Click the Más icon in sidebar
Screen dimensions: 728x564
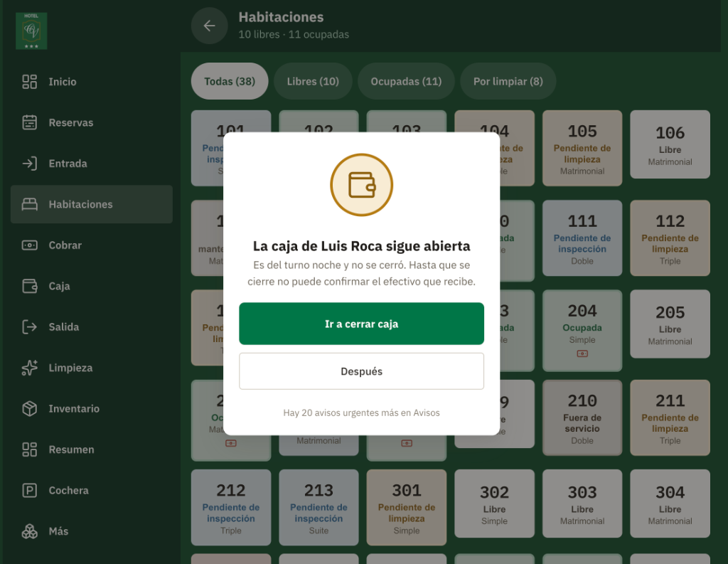(x=30, y=531)
